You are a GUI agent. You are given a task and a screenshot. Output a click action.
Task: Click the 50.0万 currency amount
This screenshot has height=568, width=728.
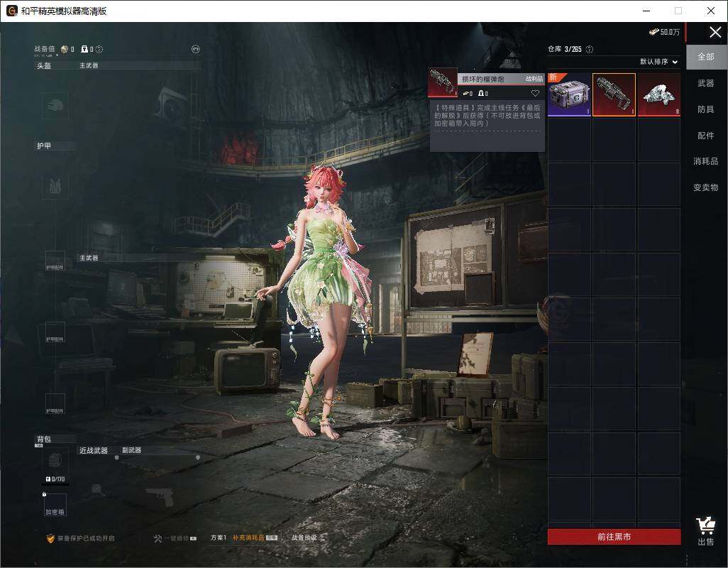[670, 32]
